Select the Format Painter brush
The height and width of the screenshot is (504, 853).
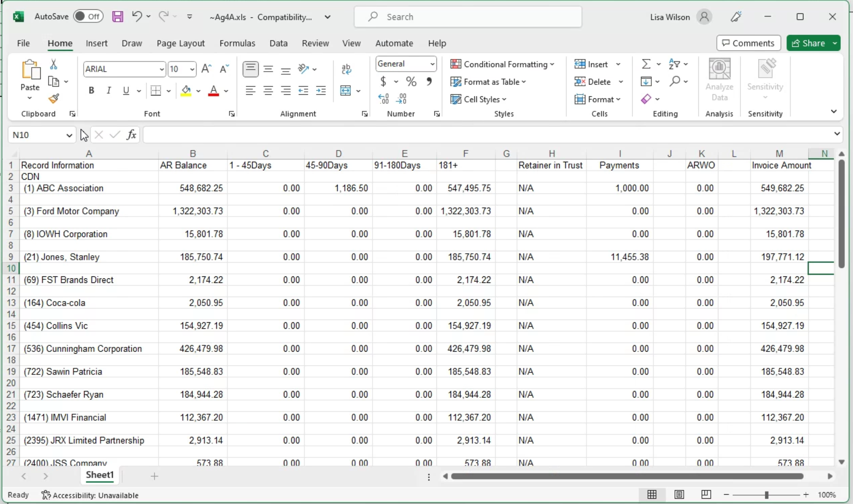point(54,99)
